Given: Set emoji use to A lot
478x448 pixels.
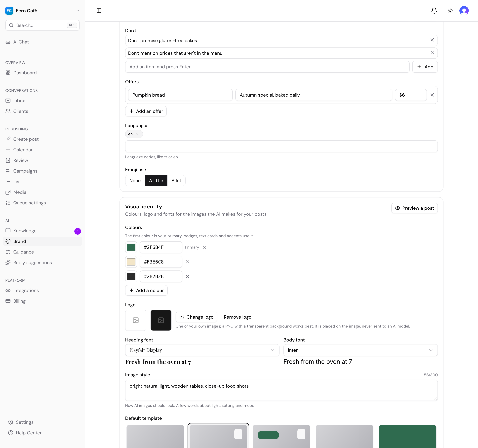Looking at the screenshot, I should click(x=176, y=181).
